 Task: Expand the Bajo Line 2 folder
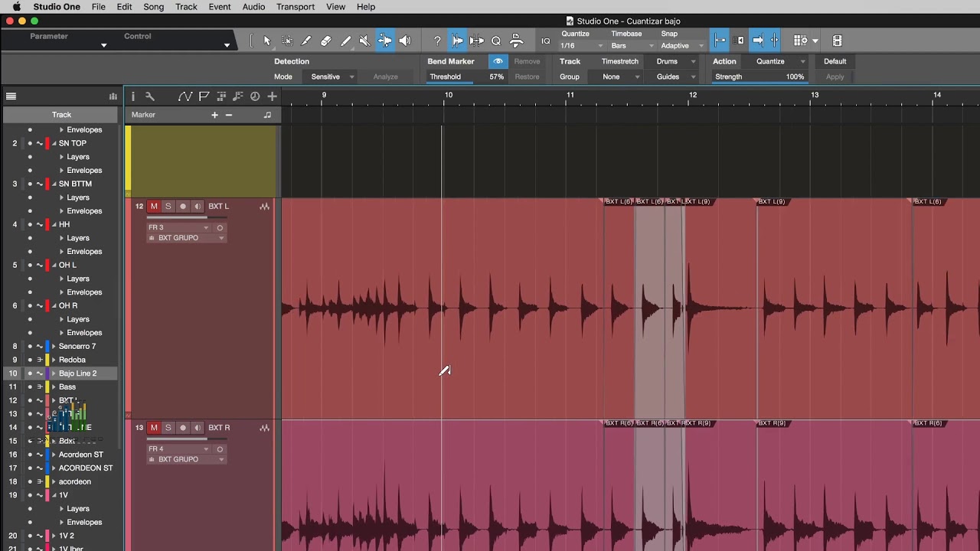54,373
